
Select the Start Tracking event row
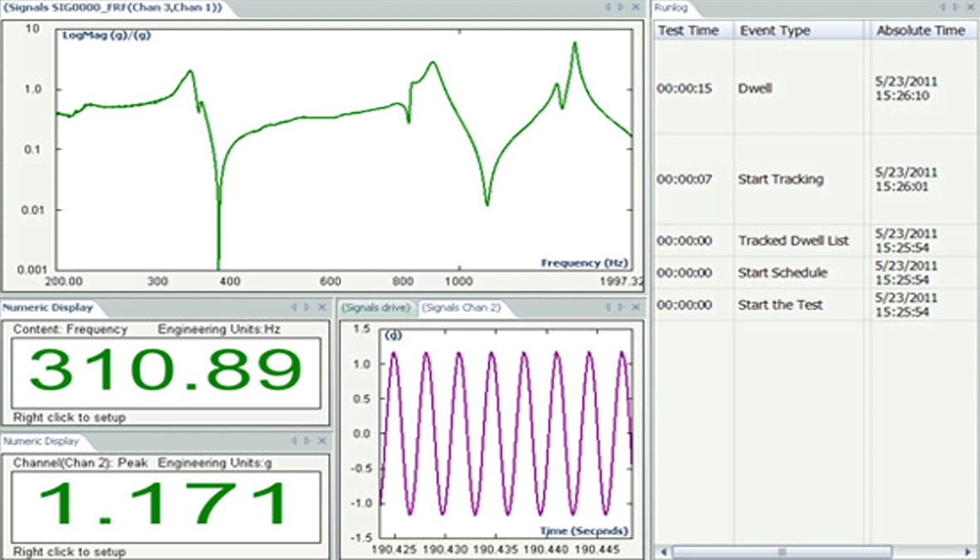(x=780, y=179)
